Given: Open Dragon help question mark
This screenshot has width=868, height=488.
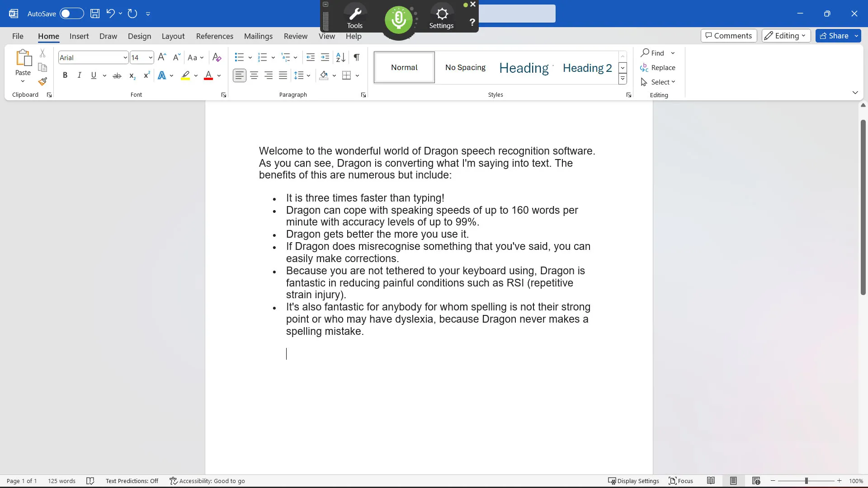Looking at the screenshot, I should pos(472,22).
